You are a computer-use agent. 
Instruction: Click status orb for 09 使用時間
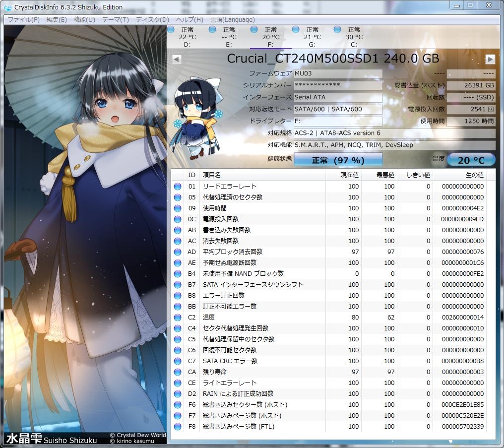click(x=178, y=208)
